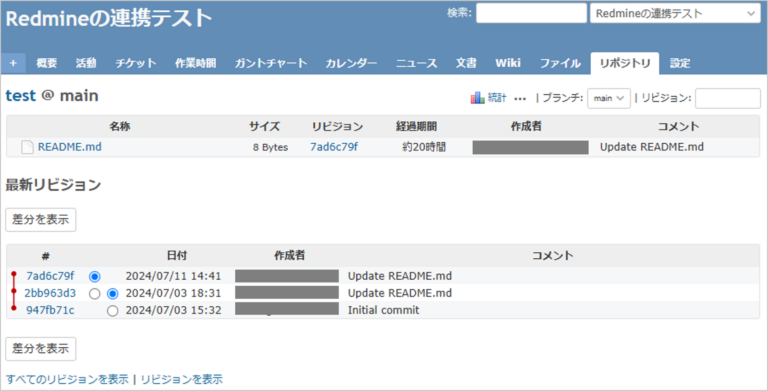Select left radio for revision 2bb963d3

(95, 293)
